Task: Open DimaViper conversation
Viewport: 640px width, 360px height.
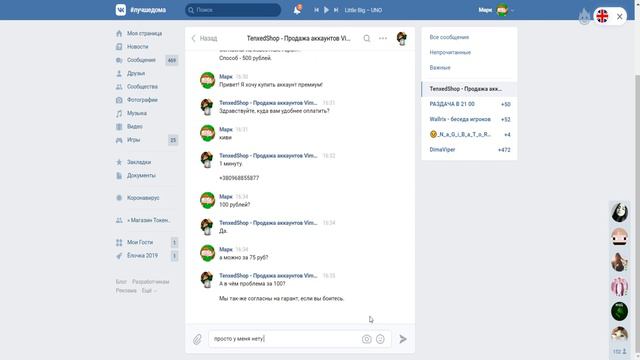Action: coord(469,149)
